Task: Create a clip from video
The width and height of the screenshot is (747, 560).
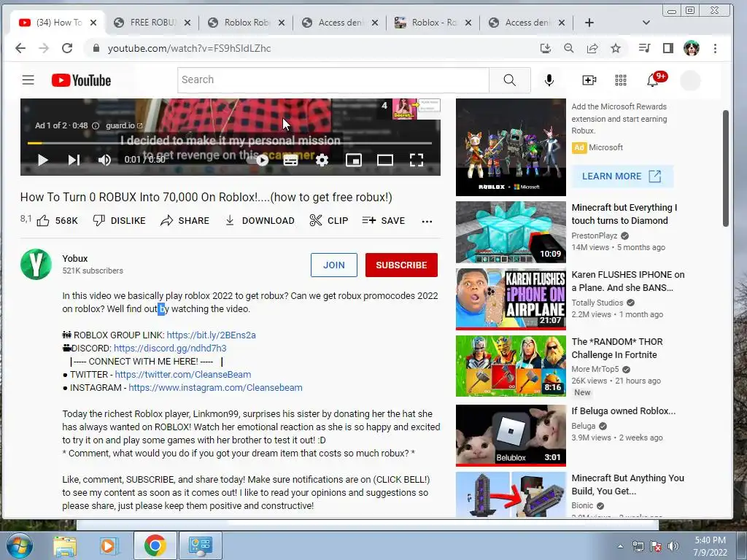Action: pos(329,220)
